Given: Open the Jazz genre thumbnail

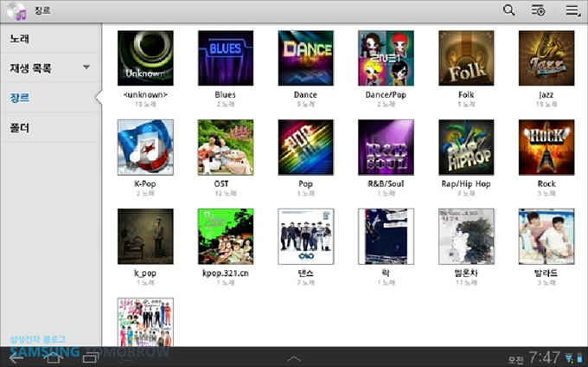Looking at the screenshot, I should pyautogui.click(x=546, y=58).
